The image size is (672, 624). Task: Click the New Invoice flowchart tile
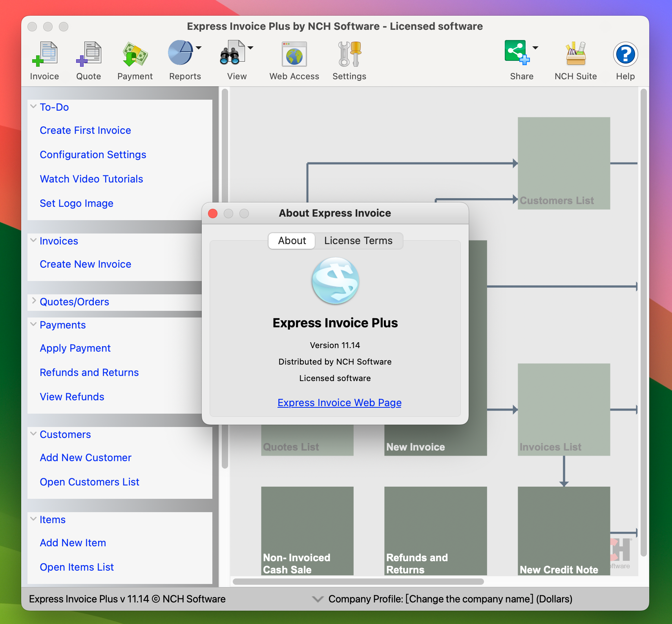[436, 440]
